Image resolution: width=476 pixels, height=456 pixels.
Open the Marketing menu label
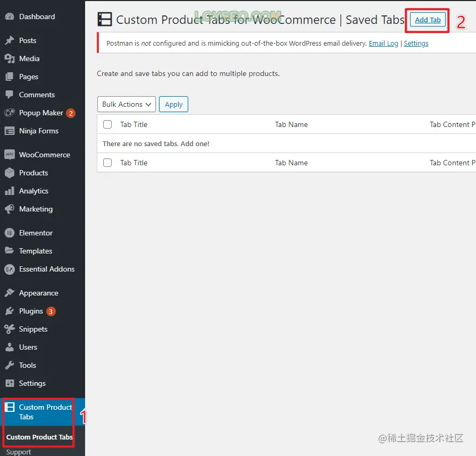[36, 209]
